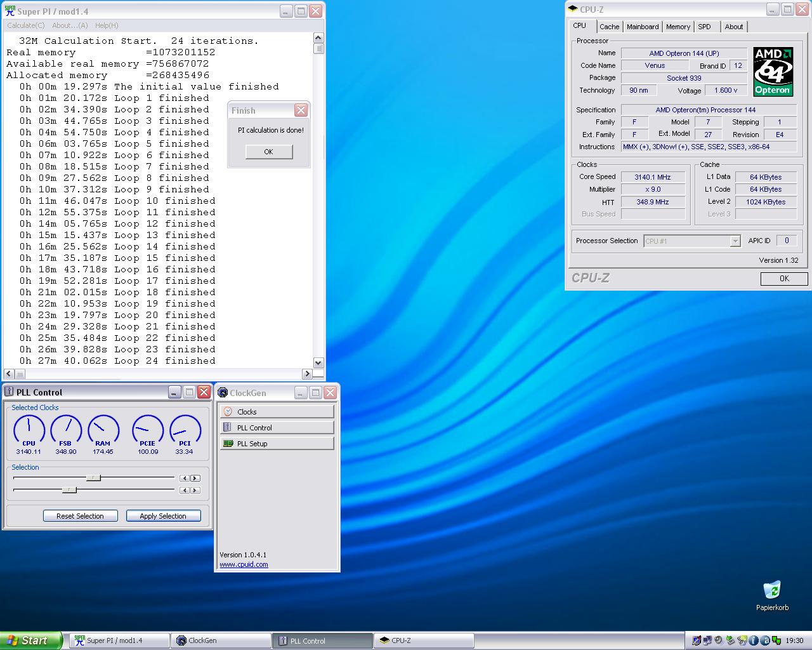The width and height of the screenshot is (812, 650).
Task: Click the AMD Opteron 64 logo
Action: (x=773, y=71)
